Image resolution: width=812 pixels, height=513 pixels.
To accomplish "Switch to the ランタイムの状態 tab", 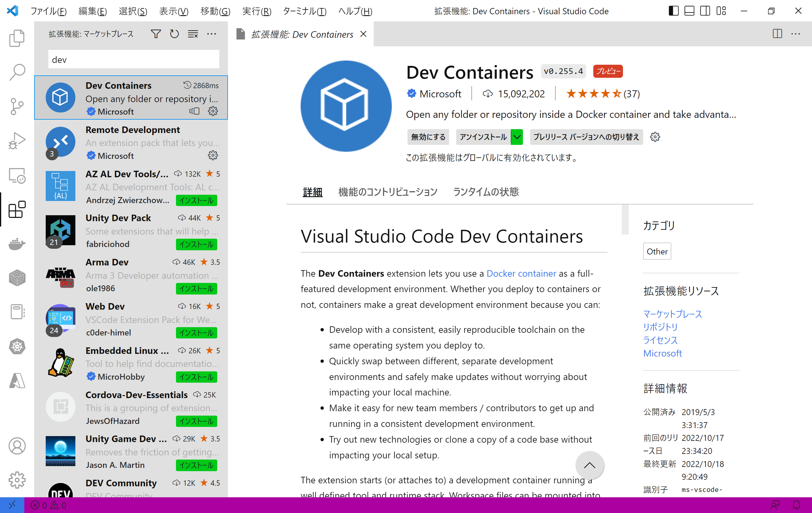I will pyautogui.click(x=486, y=192).
